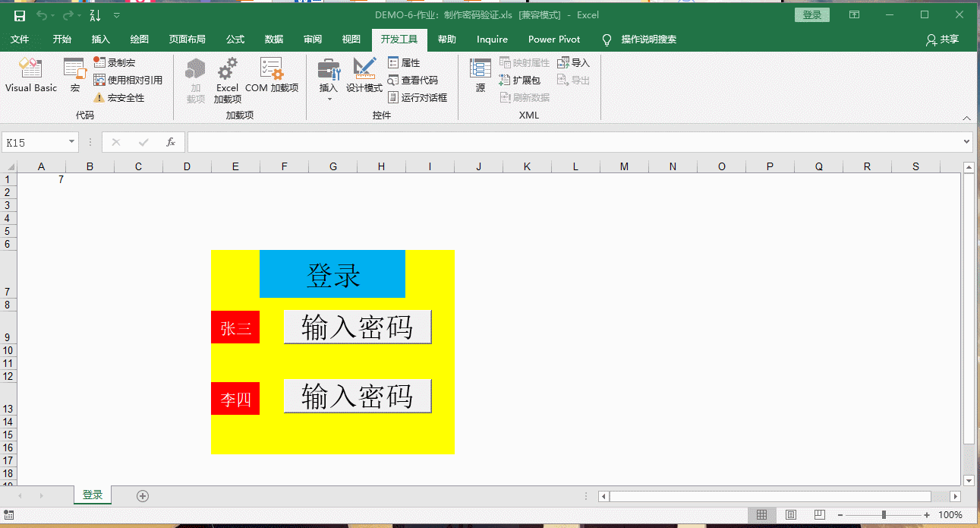
Task: Click the redo arrow icon
Action: pos(68,15)
